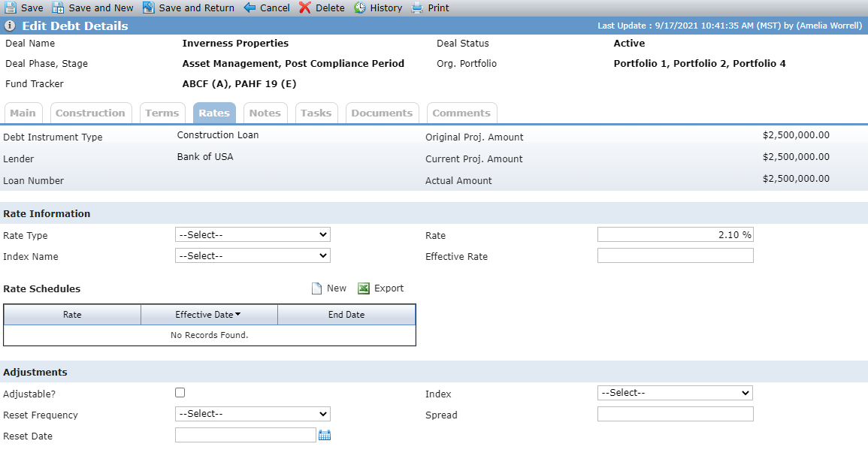Screen dimensions: 868x474
Task: Click the Original Proj. Amount $2,500,000.00 value
Action: coord(796,135)
